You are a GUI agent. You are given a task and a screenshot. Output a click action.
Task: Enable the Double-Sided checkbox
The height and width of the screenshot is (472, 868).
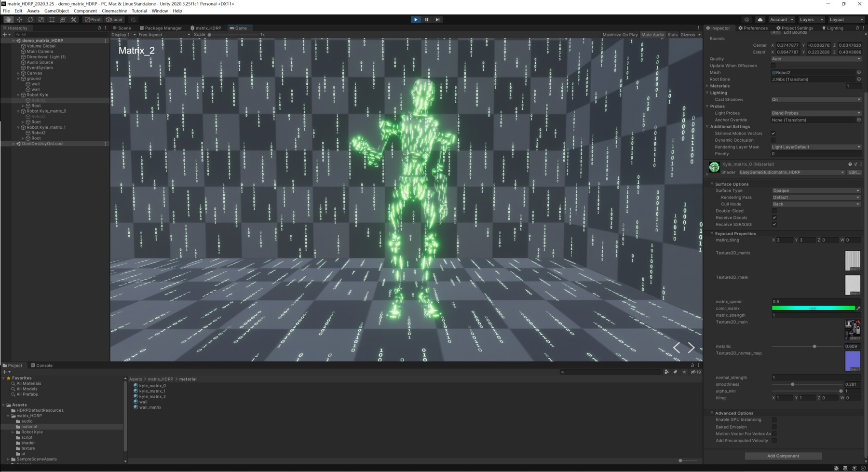[x=773, y=211]
